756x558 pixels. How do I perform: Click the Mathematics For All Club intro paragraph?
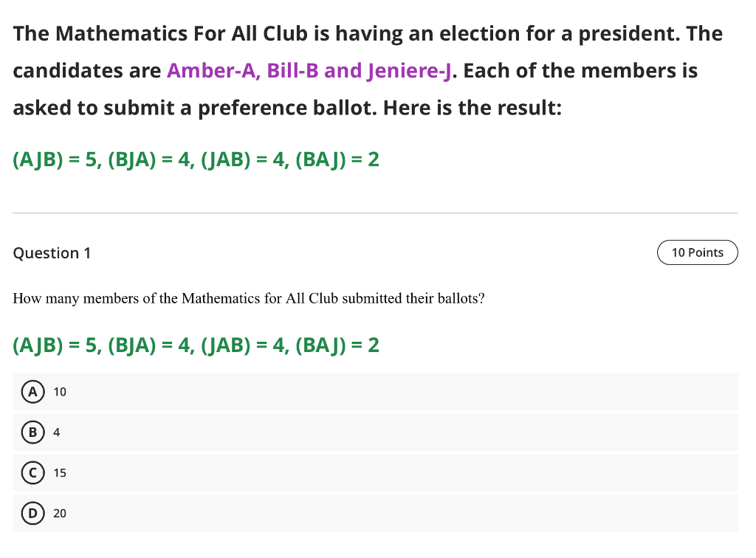pos(367,70)
